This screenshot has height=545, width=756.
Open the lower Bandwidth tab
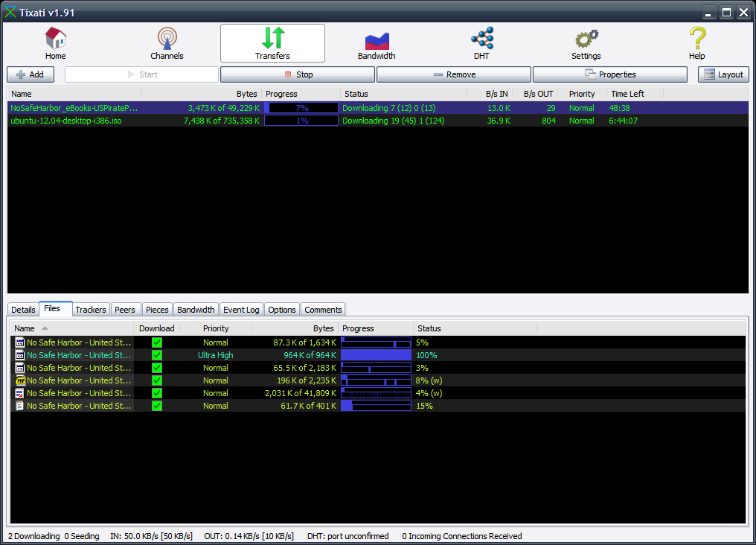click(x=196, y=310)
